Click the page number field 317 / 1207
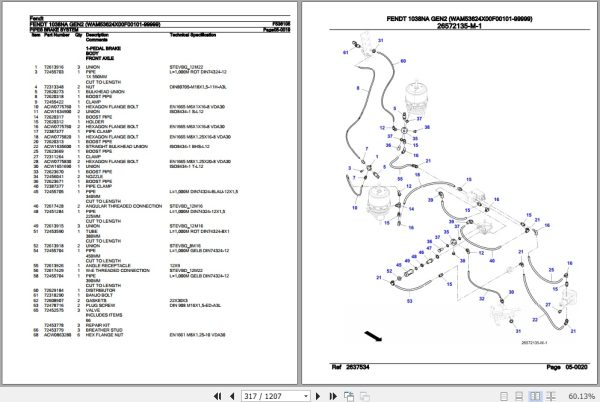The height and width of the screenshot is (402, 600). [x=272, y=396]
